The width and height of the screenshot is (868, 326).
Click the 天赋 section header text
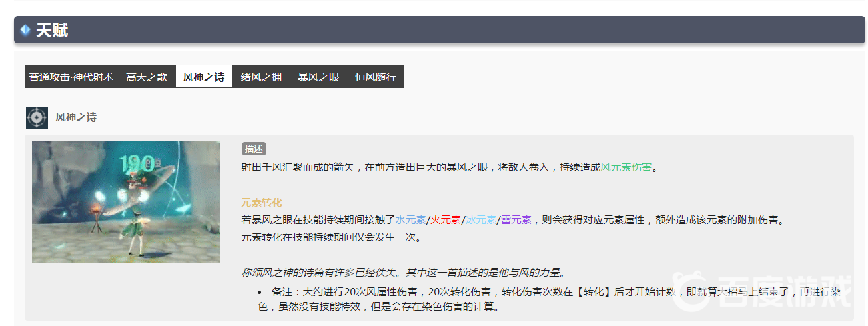52,30
